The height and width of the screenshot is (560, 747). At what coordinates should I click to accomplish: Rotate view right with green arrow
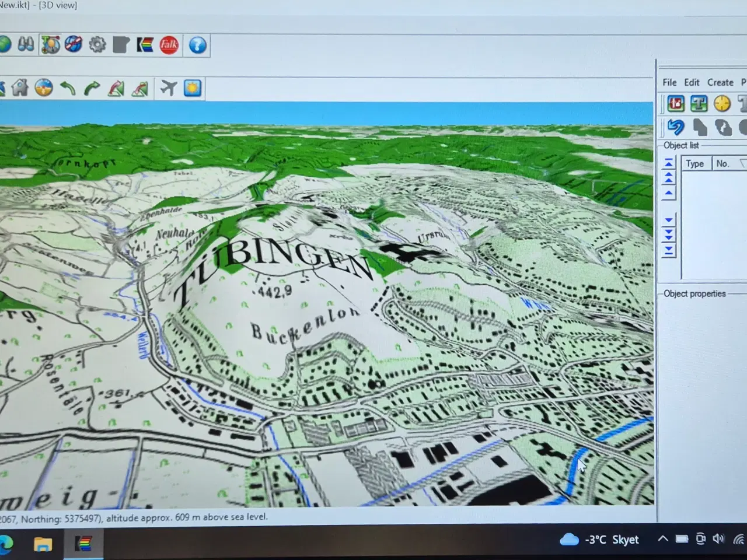pos(92,88)
